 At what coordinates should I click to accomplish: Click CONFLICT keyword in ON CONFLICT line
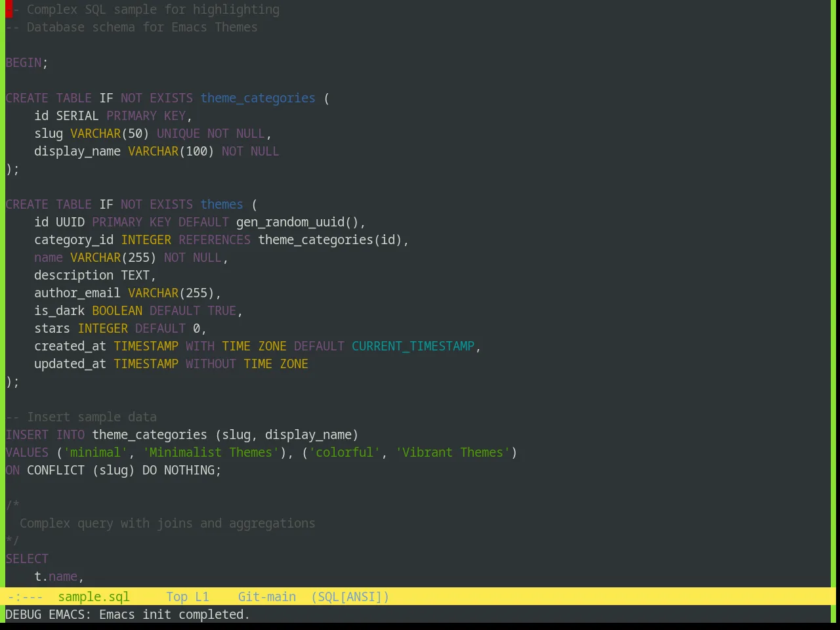pos(56,470)
